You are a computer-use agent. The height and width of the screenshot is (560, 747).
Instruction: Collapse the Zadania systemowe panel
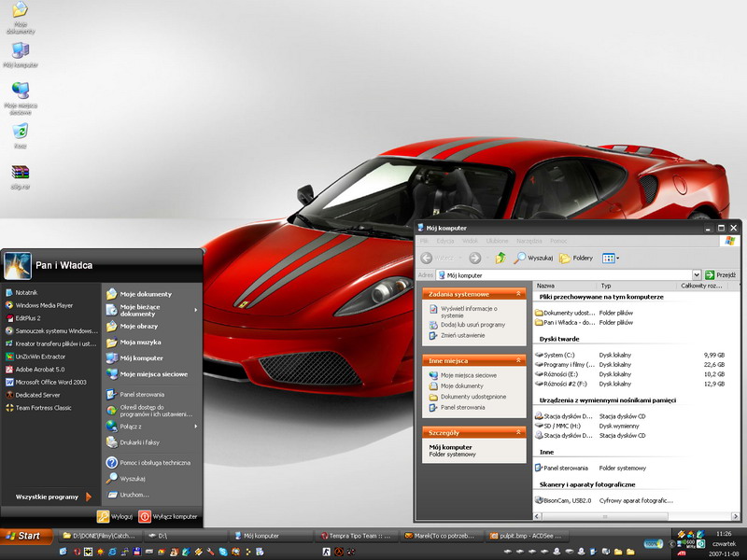519,294
